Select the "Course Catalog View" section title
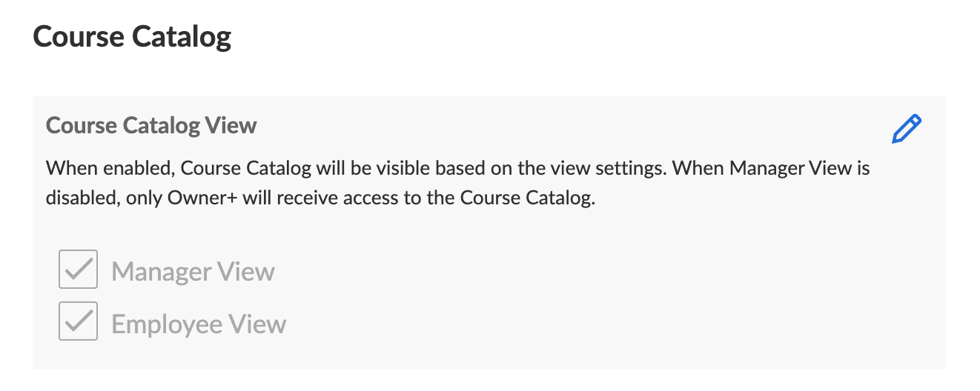 pyautogui.click(x=151, y=125)
